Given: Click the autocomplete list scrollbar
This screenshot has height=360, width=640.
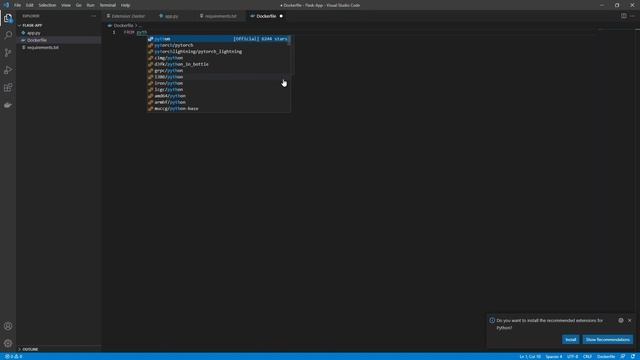Looking at the screenshot, I should point(289,41).
